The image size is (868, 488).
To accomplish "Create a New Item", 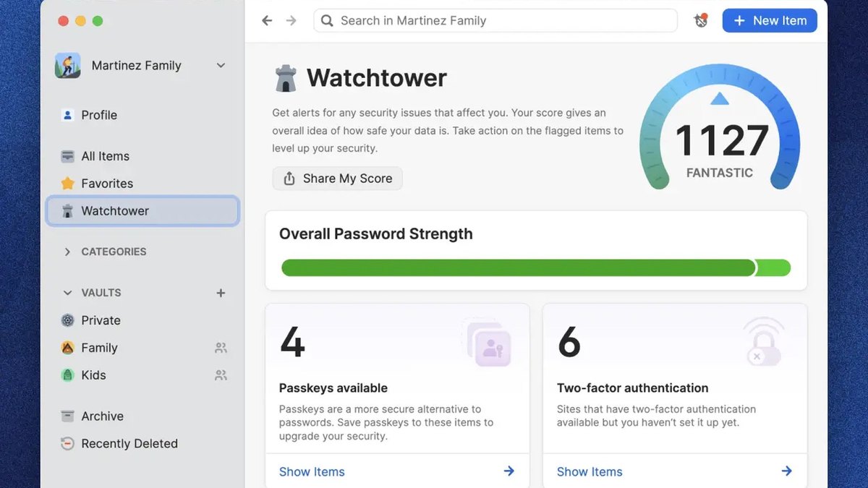I will tap(770, 20).
